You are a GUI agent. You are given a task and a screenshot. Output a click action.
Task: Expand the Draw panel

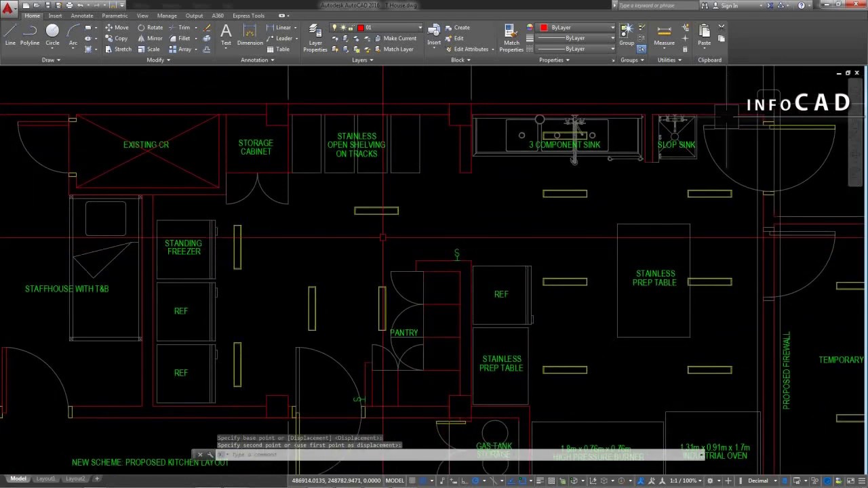51,60
